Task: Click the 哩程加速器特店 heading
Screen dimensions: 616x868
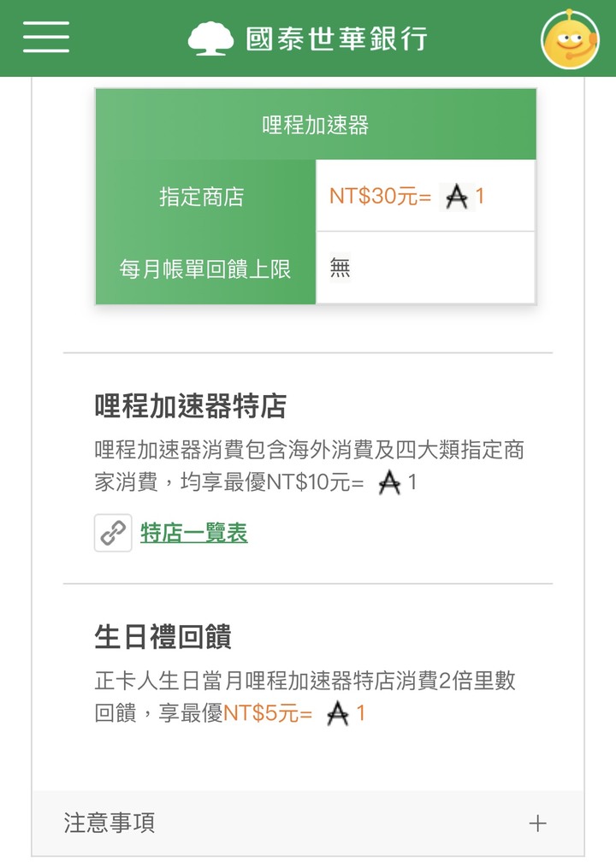Action: point(190,405)
